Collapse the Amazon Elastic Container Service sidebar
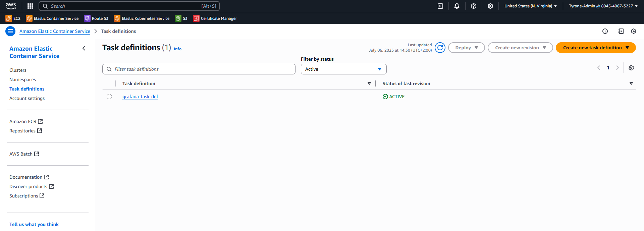Screen dimensions: 644x231 coord(84,48)
